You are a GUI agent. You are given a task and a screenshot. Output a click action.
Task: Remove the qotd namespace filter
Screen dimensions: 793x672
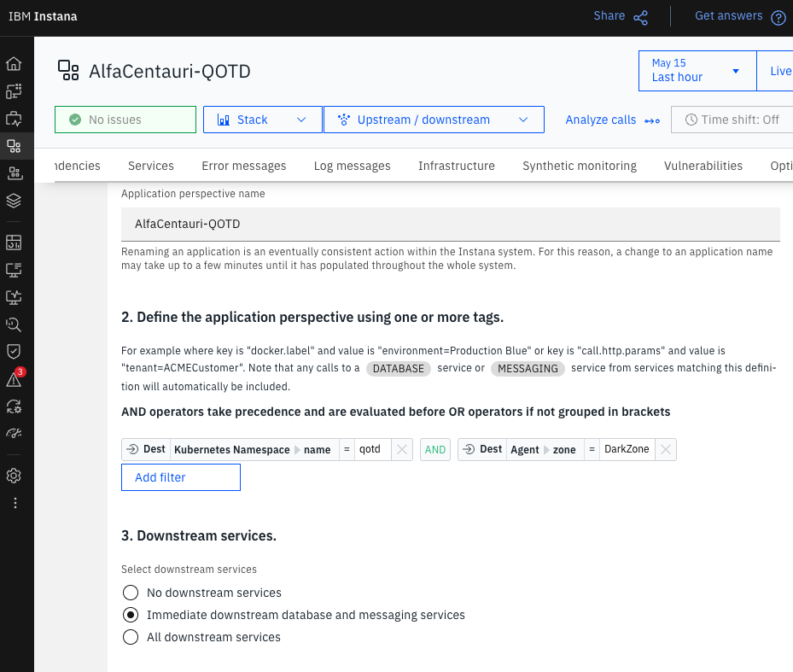click(402, 449)
